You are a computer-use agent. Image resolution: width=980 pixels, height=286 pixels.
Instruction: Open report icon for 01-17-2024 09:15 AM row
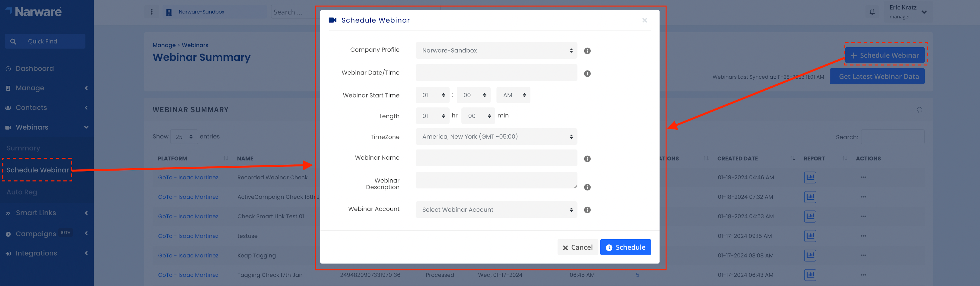pyautogui.click(x=810, y=236)
